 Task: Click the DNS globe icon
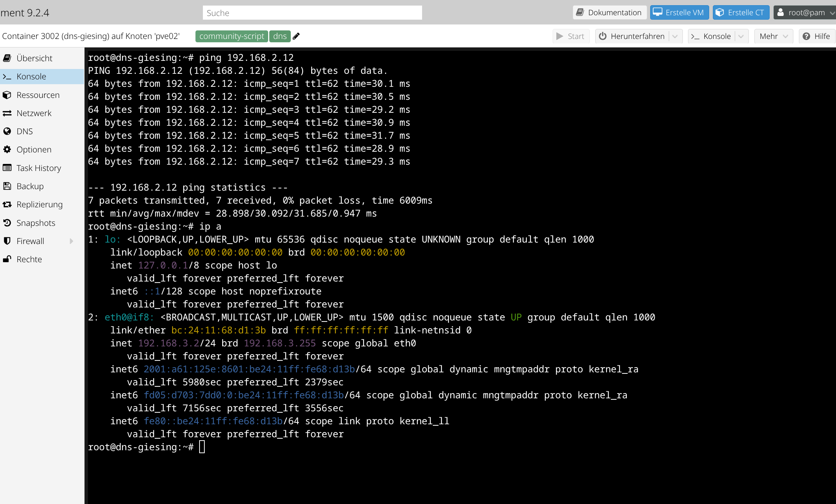pos(7,131)
